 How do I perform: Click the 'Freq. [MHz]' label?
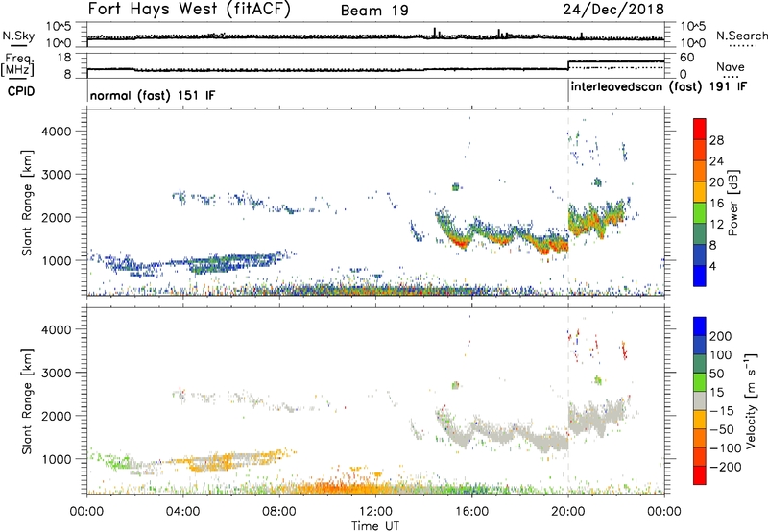17,64
